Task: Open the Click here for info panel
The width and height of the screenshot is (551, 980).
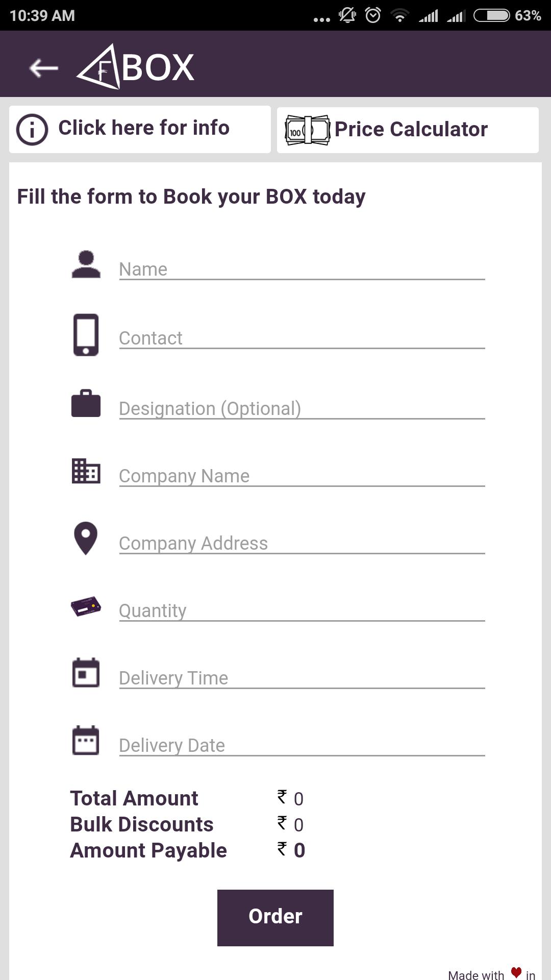Action: click(144, 129)
